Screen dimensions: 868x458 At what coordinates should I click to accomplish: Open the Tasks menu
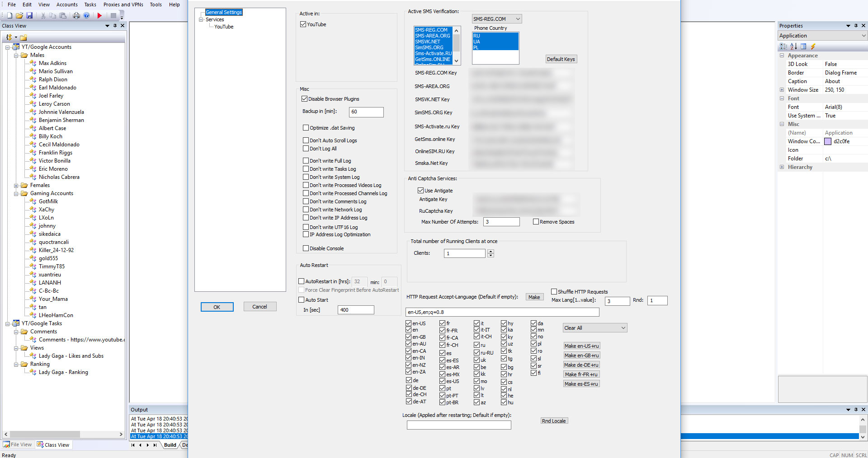tap(90, 5)
